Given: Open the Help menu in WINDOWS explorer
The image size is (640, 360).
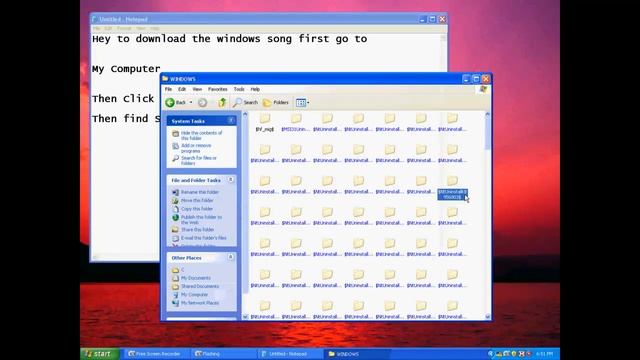Looking at the screenshot, I should [255, 89].
